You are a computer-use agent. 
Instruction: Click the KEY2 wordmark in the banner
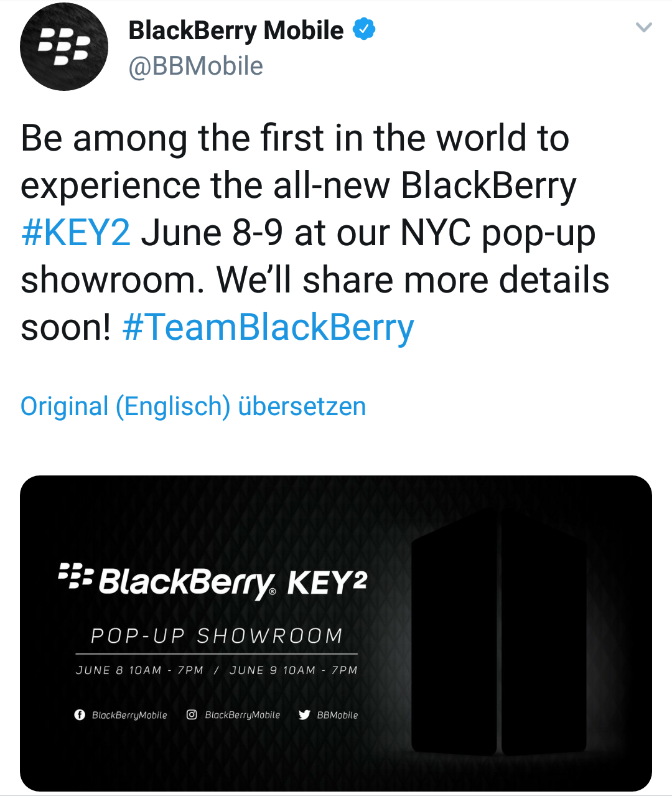(x=327, y=582)
